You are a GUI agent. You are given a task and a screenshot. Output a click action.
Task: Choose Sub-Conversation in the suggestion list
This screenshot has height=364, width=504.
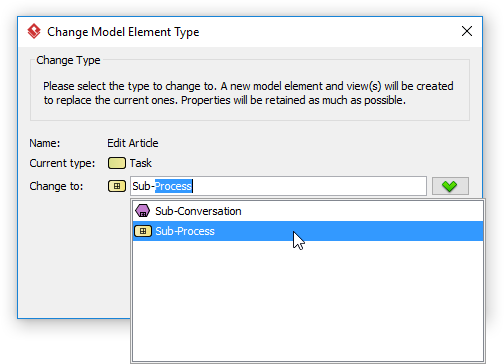click(x=308, y=211)
